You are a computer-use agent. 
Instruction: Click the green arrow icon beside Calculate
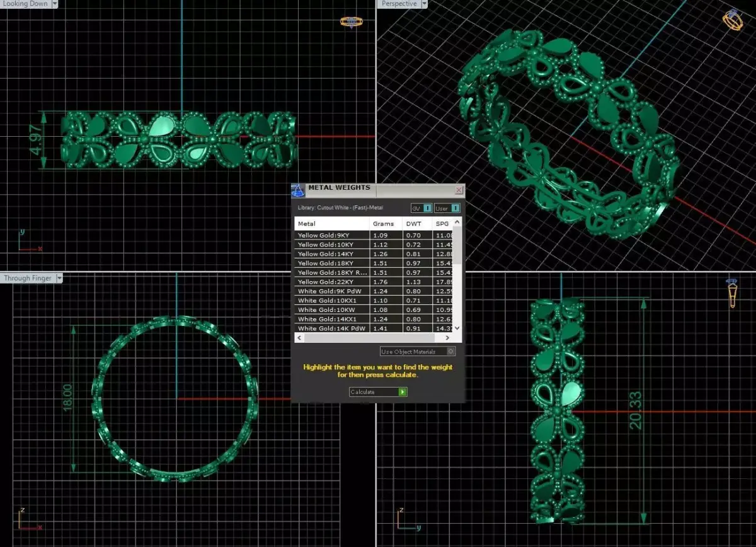click(403, 392)
